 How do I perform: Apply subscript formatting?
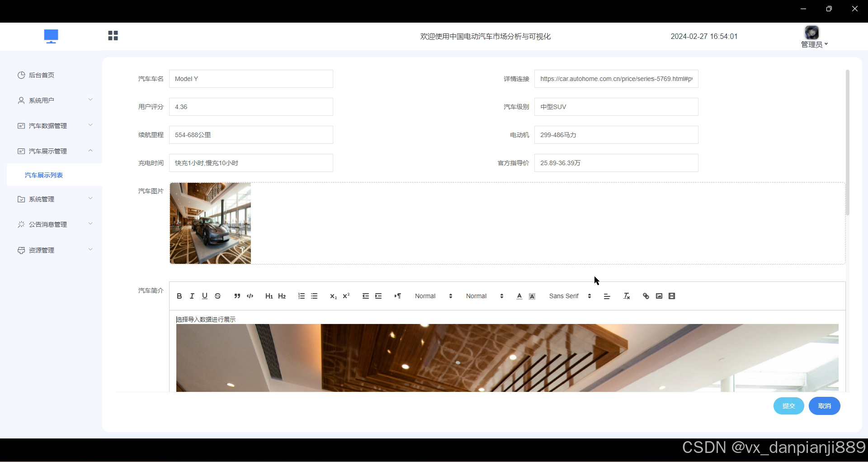pos(334,296)
